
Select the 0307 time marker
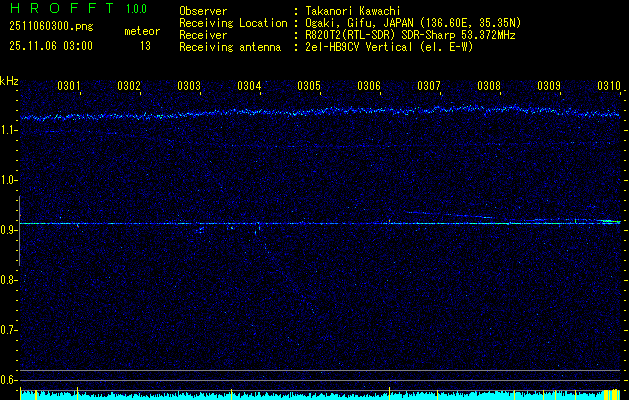[429, 87]
